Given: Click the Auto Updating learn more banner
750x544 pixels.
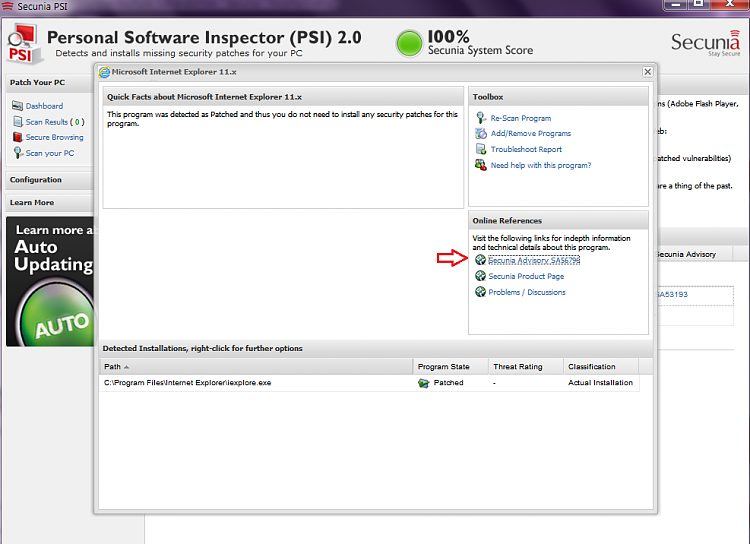Looking at the screenshot, I should click(50, 281).
